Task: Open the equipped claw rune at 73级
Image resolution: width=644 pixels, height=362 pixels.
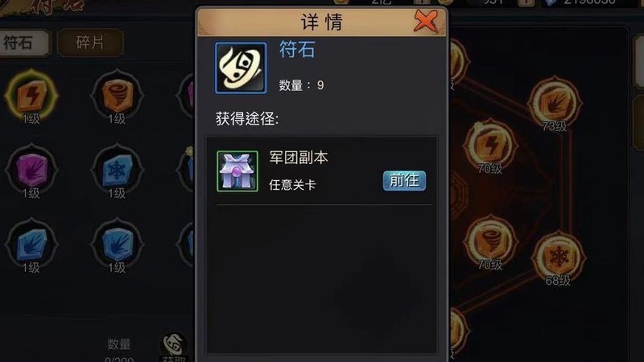Action: (x=555, y=103)
